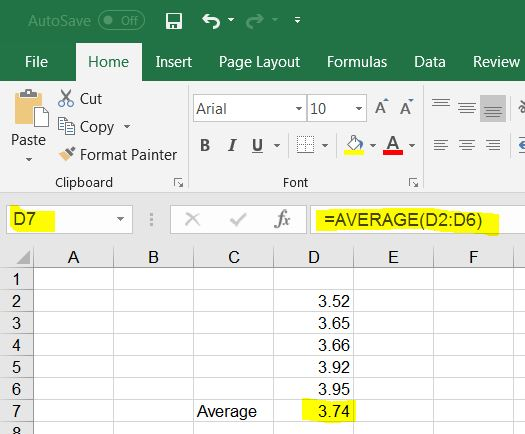The image size is (525, 434).
Task: Click the Cut scissors button
Action: coord(80,98)
